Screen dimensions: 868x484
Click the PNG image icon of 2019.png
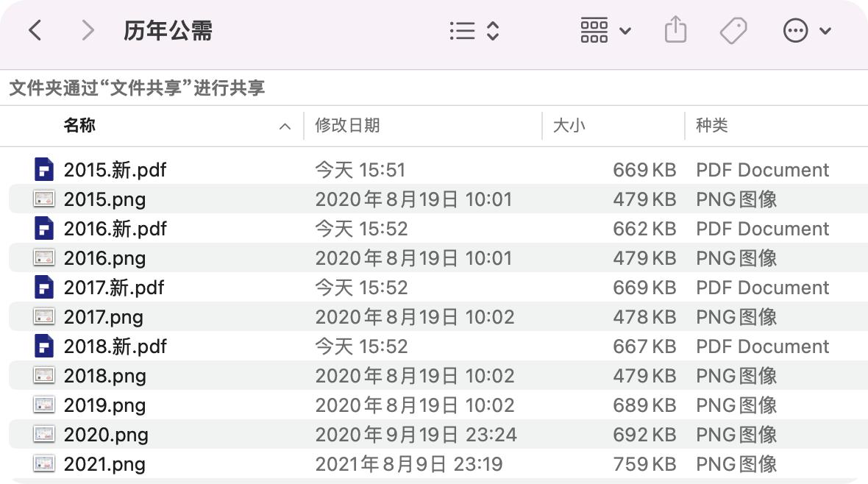[x=44, y=405]
